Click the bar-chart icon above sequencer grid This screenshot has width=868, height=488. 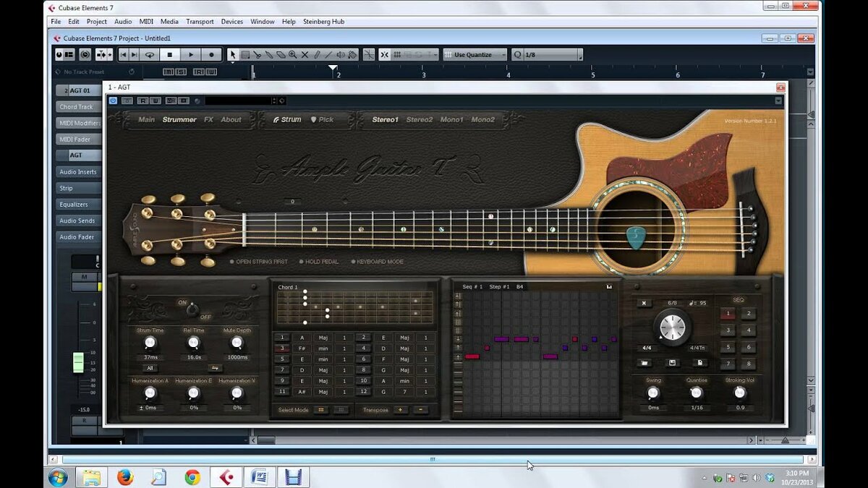609,287
